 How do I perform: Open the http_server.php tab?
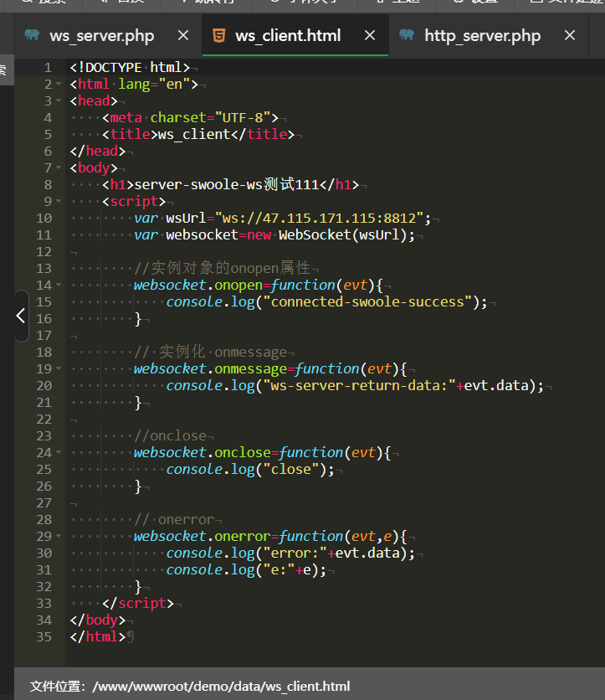point(482,36)
